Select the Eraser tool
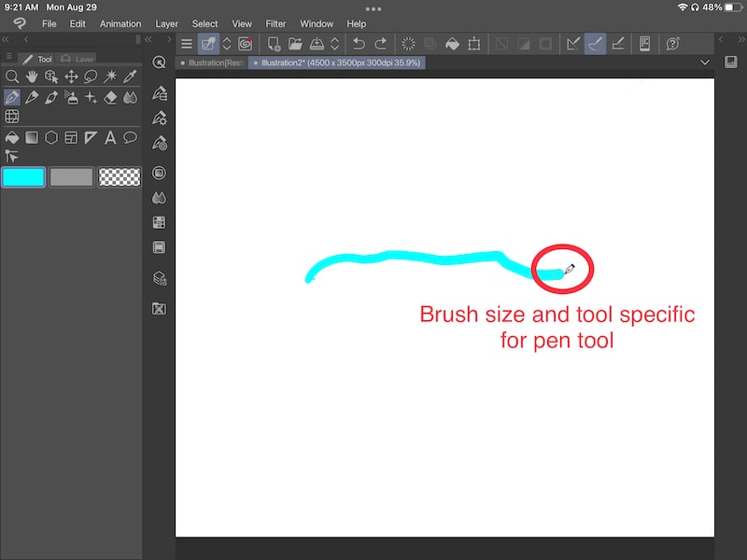This screenshot has height=560, width=747. coord(112,98)
